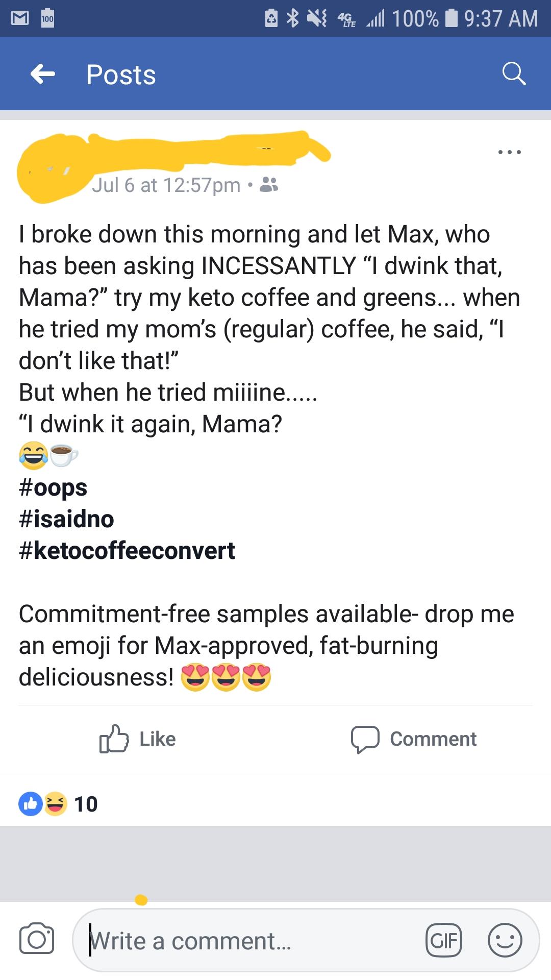Tap the thumbs-up reaction icon

point(31,803)
